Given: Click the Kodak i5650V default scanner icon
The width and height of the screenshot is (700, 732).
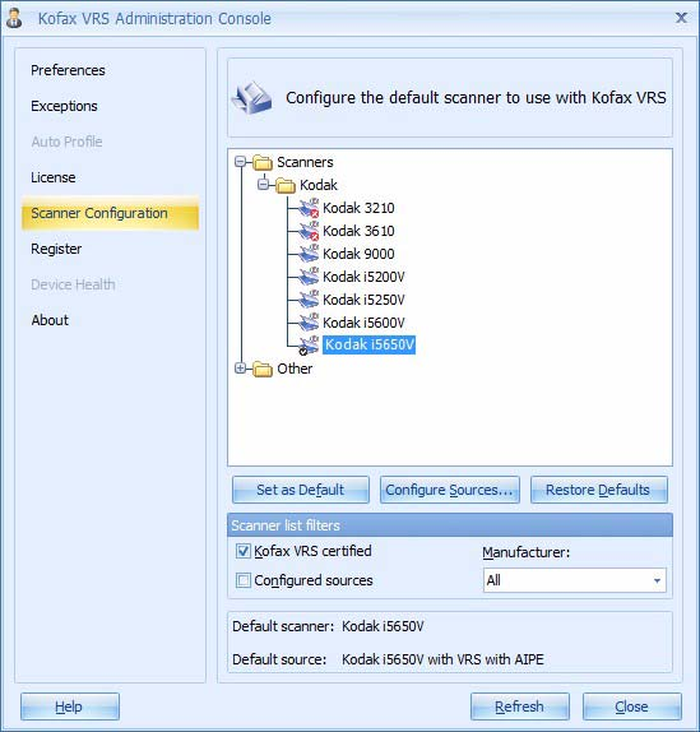Looking at the screenshot, I should coord(309,345).
